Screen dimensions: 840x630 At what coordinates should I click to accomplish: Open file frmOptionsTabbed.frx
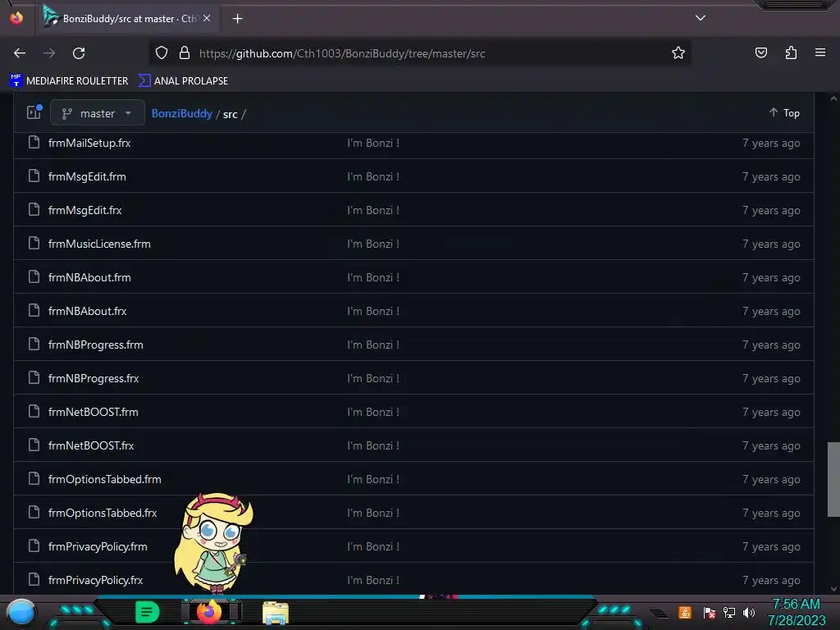click(103, 514)
